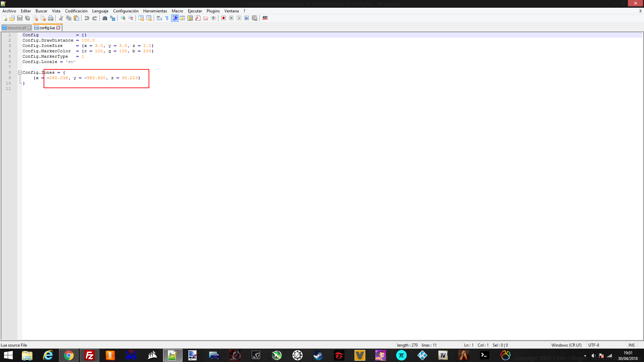The height and width of the screenshot is (362, 644).
Task: Play back the recorded macro
Action: (239, 18)
